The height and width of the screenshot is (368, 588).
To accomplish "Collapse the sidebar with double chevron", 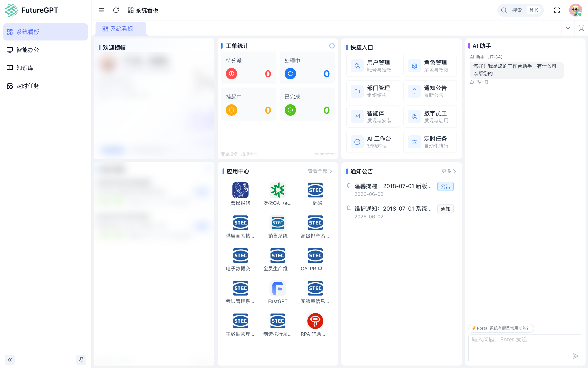I will (10, 360).
